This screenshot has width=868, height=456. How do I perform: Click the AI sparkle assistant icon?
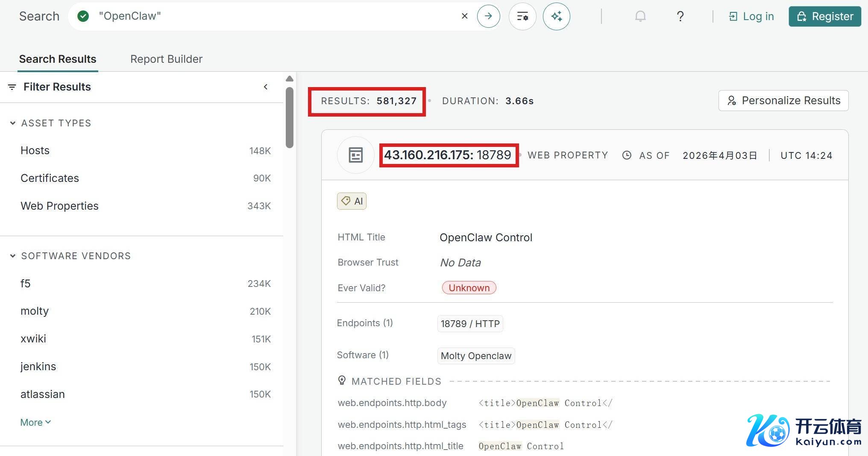pyautogui.click(x=556, y=16)
